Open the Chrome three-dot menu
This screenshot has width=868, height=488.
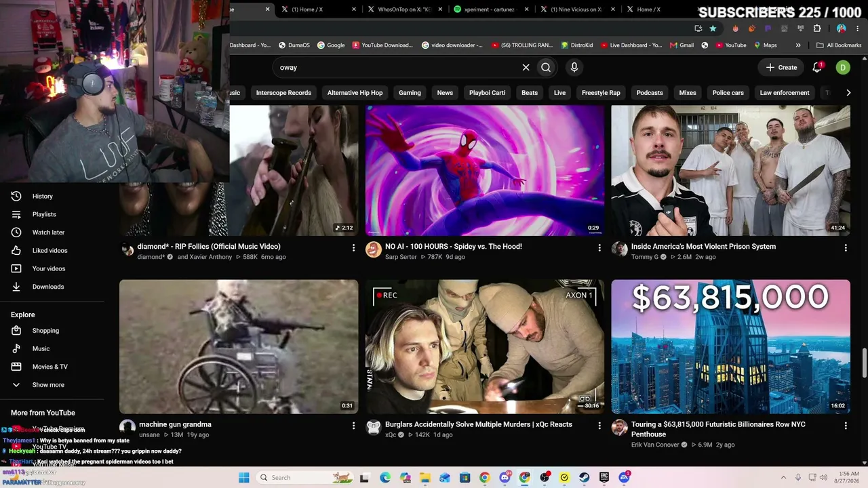tap(858, 28)
